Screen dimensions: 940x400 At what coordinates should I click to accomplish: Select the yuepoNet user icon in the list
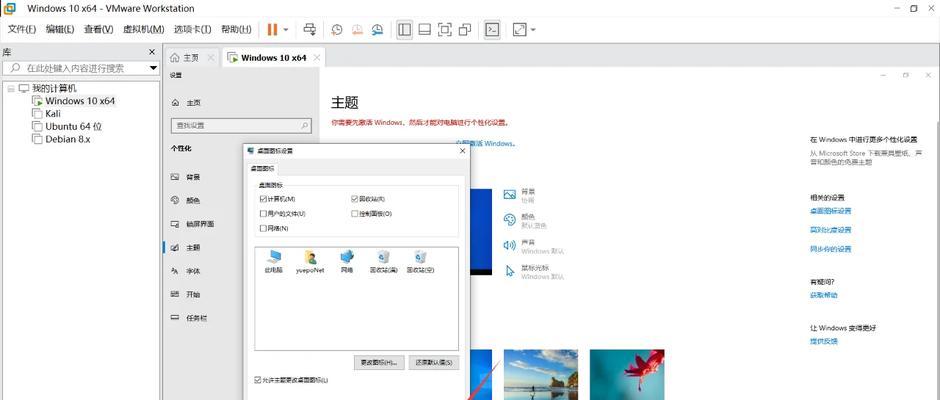point(310,262)
